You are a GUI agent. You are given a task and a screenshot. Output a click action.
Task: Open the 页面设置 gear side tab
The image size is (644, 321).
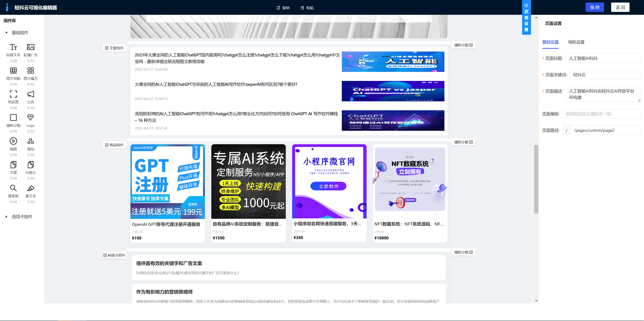coord(526,17)
